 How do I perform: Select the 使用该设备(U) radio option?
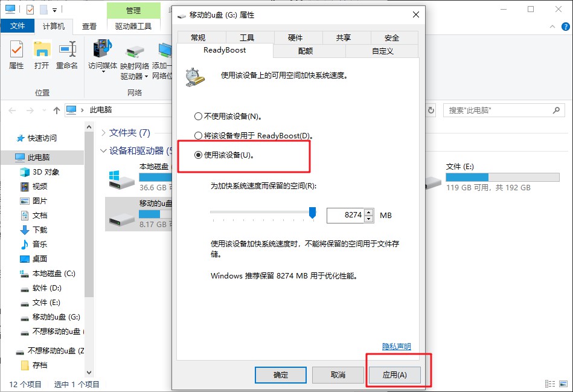click(198, 155)
